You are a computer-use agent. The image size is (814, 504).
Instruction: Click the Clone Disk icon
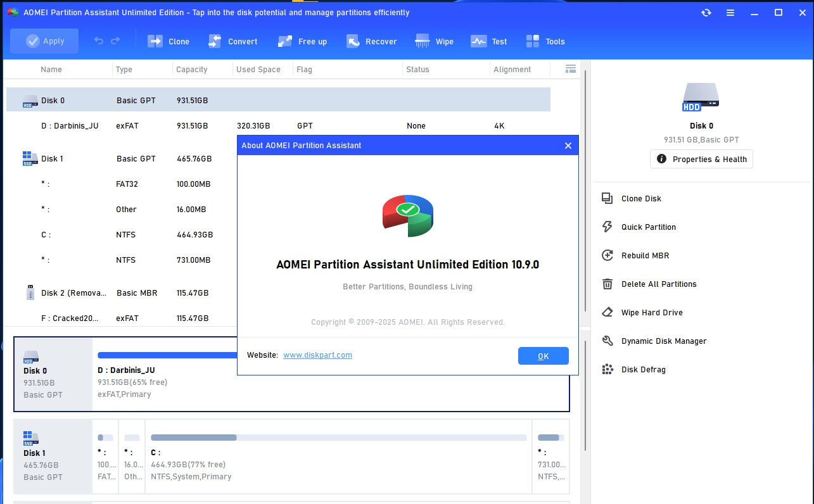point(607,199)
